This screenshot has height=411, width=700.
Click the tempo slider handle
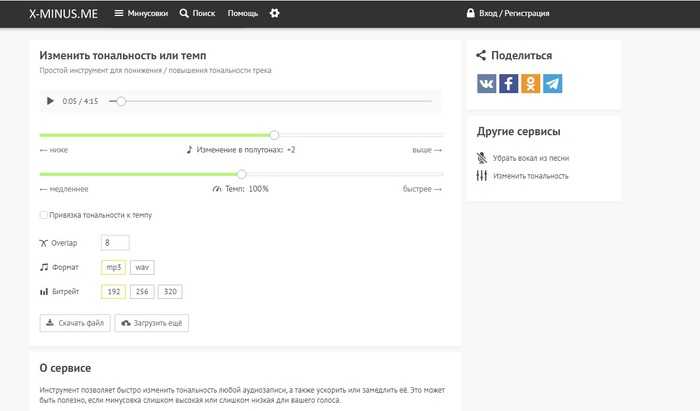pos(242,174)
